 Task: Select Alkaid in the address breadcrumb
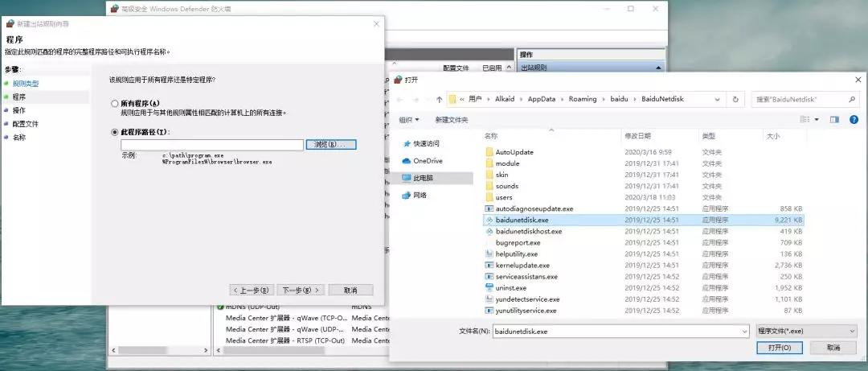504,99
